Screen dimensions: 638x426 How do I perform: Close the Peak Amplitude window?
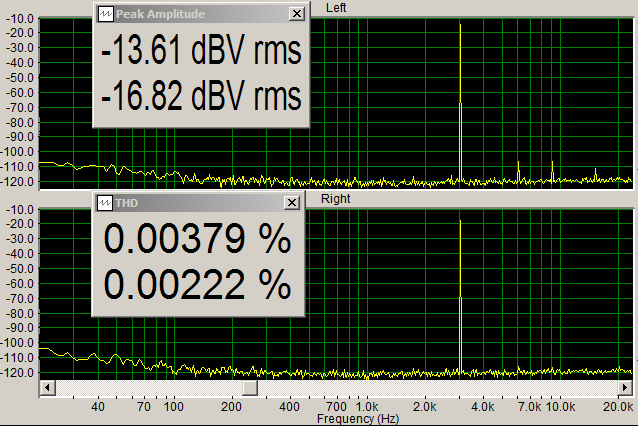[x=297, y=14]
